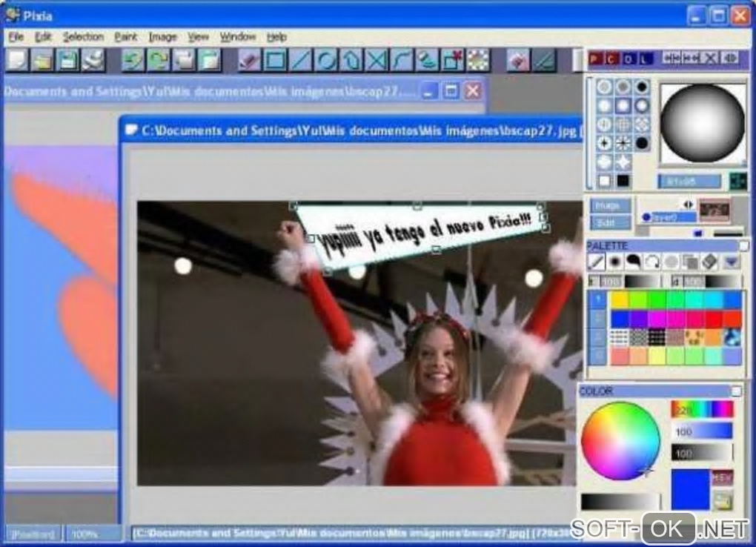Click the deselect region icon with red X
Screen dimensions: 756x547
[454, 60]
